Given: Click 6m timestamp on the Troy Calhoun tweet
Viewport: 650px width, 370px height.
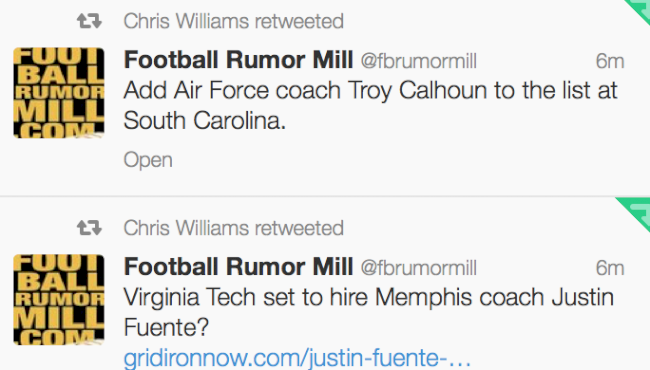Looking at the screenshot, I should [610, 61].
